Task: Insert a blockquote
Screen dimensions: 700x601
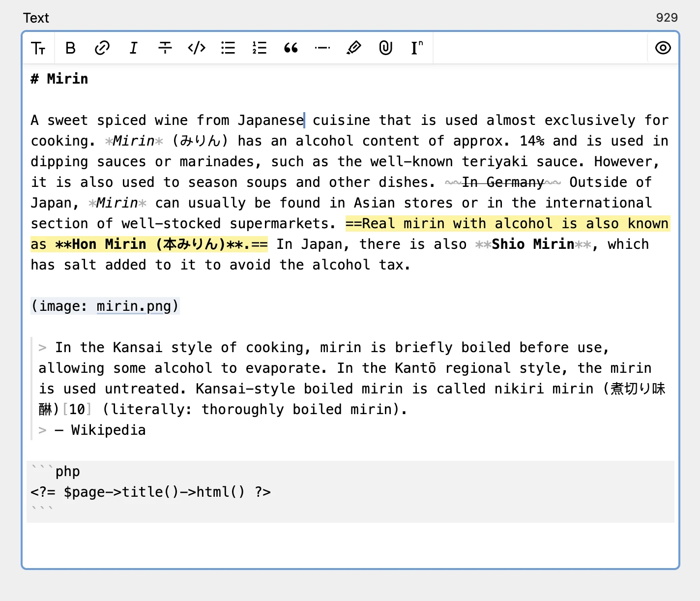Action: tap(291, 48)
